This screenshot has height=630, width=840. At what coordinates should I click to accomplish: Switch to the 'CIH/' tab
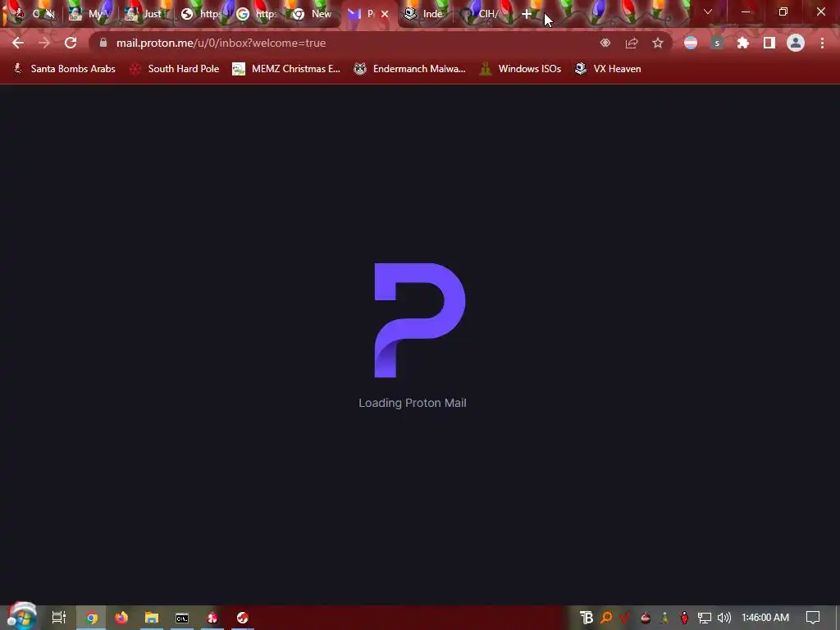(481, 15)
